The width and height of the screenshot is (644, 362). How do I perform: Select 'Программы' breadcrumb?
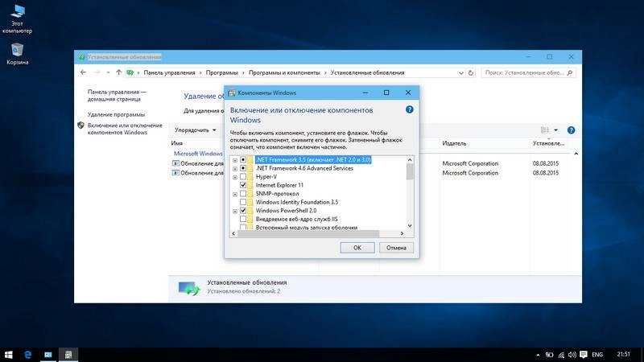point(222,72)
